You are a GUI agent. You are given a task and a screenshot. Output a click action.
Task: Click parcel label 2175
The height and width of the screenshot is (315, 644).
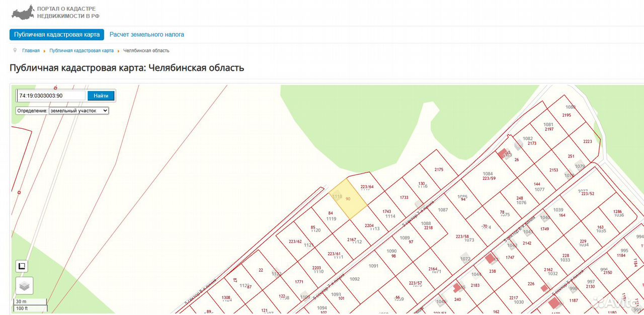click(439, 170)
